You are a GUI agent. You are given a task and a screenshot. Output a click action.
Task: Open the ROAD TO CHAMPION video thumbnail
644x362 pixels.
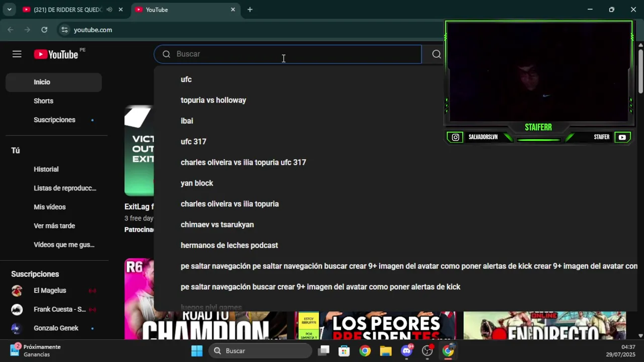point(205,325)
